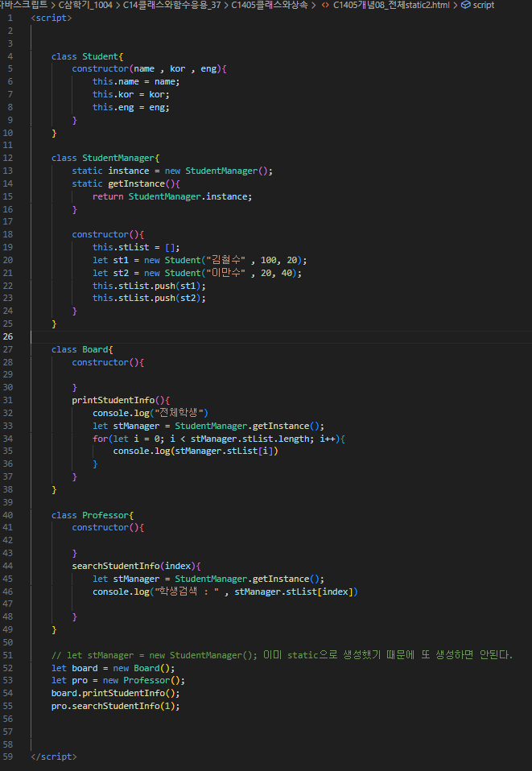Image resolution: width=532 pixels, height=771 pixels.
Task: Click the 'static getInstance(){' method definition
Action: (126, 183)
